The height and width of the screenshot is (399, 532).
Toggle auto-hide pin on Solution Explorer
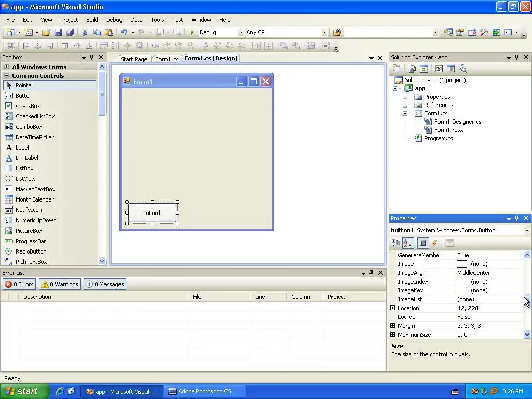(x=516, y=57)
